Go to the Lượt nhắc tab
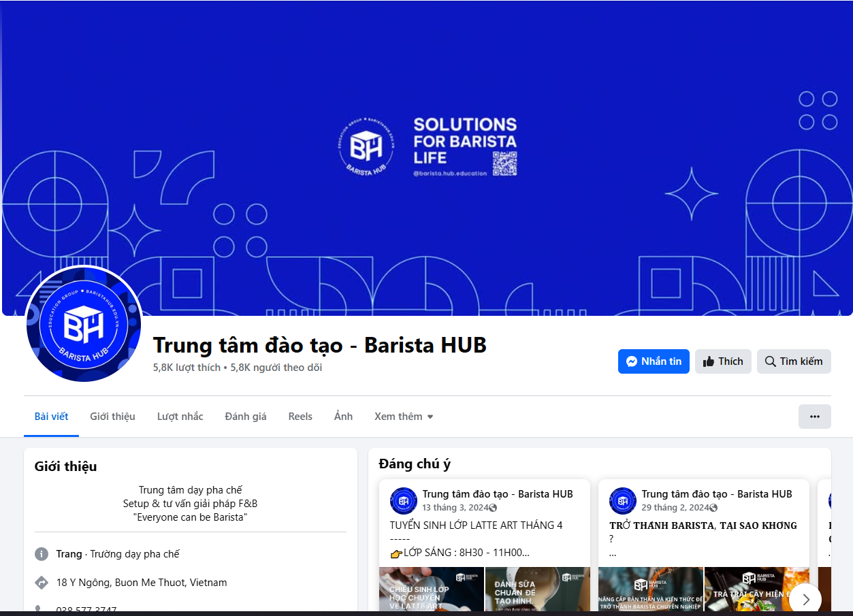 click(180, 417)
